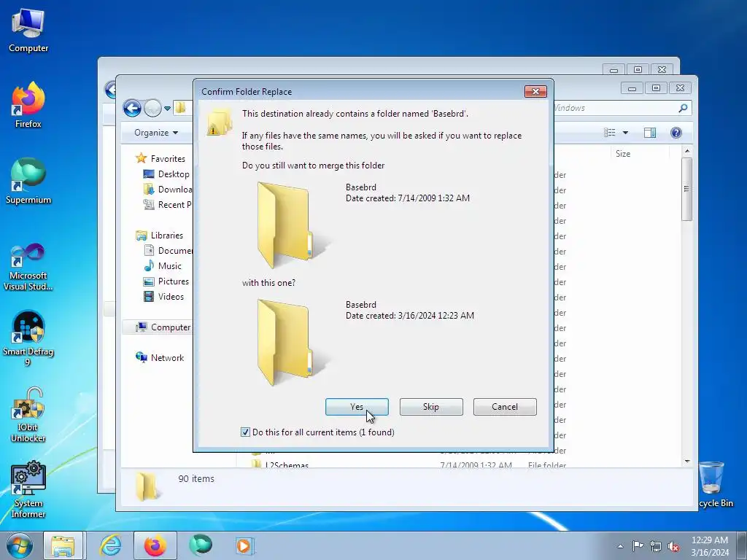
Task: Open Explorer help button
Action: tap(676, 133)
